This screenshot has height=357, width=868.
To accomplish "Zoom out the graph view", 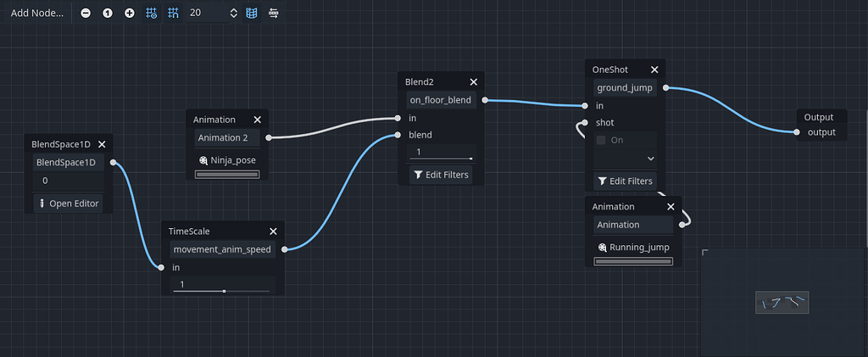I will tap(86, 13).
